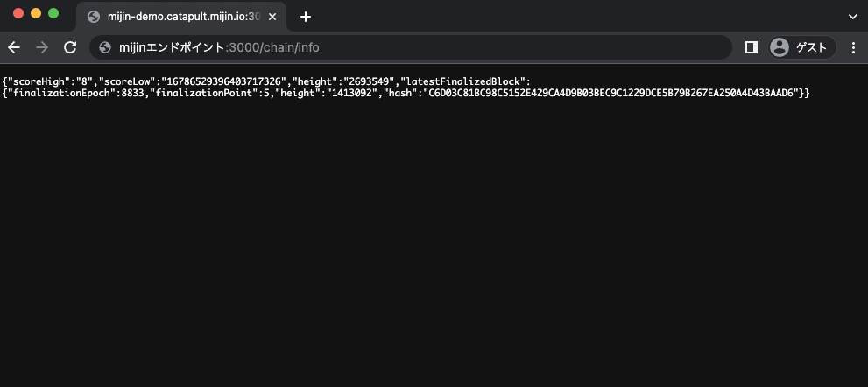Click the finalizationEpoch value 8833
This screenshot has height=387, width=868.
pyautogui.click(x=133, y=93)
